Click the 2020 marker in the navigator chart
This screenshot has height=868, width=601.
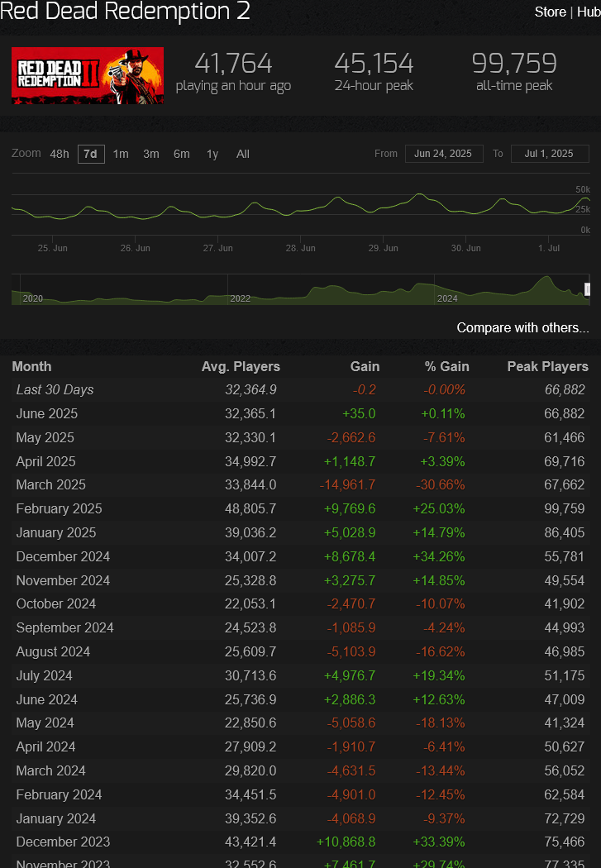pyautogui.click(x=32, y=298)
